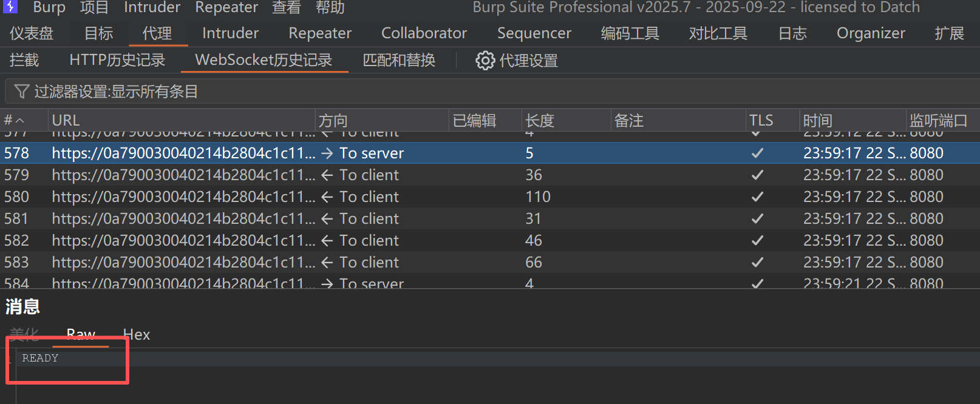Select history row 584 To server
Image resolution: width=980 pixels, height=404 pixels.
click(x=490, y=281)
